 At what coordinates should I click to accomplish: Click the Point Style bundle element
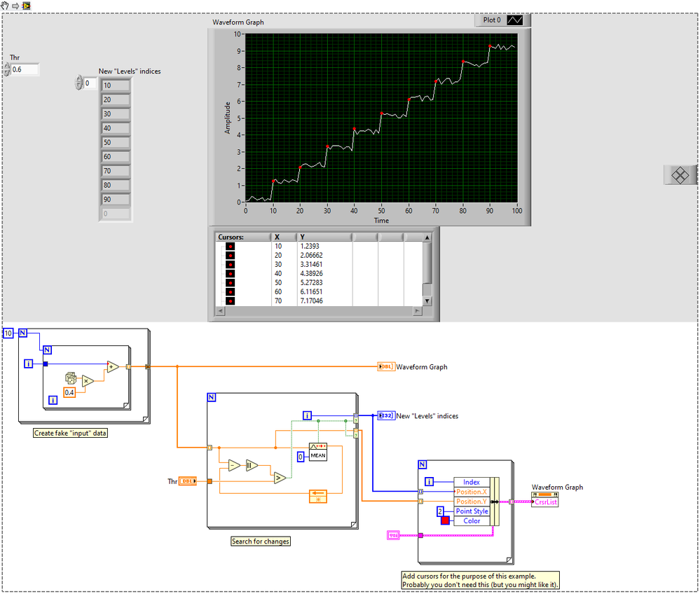pyautogui.click(x=472, y=511)
